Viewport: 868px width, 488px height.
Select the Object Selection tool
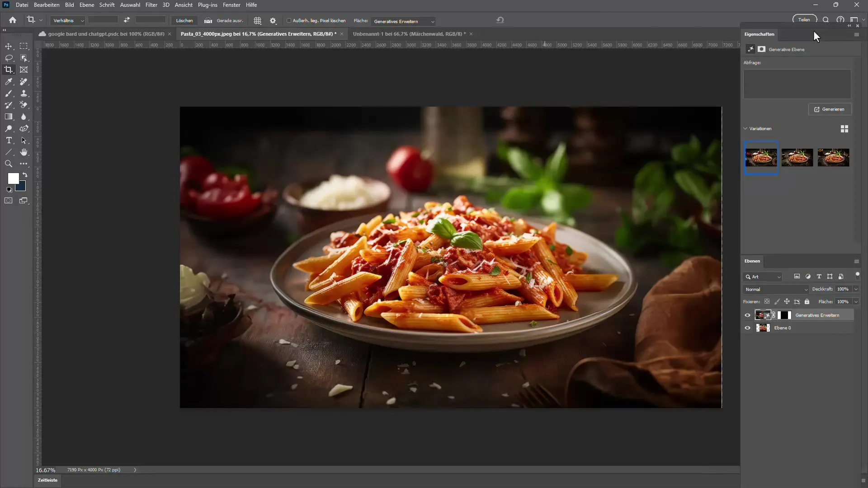[x=24, y=58]
